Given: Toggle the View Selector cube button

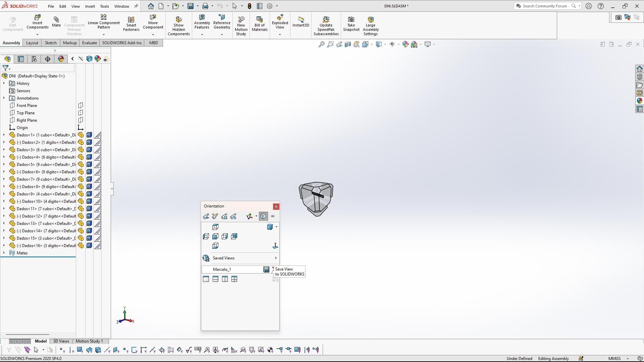Looking at the screenshot, I should (263, 216).
